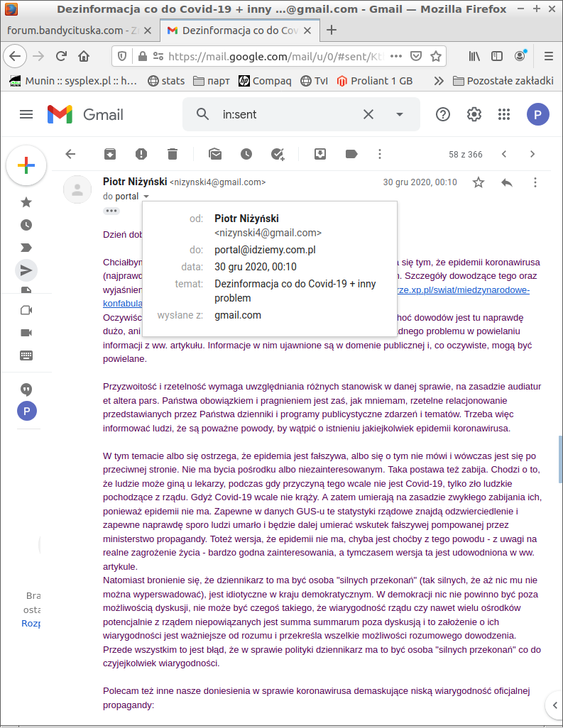Show more bookmarks chevron
The width and height of the screenshot is (563, 728).
pyautogui.click(x=439, y=81)
